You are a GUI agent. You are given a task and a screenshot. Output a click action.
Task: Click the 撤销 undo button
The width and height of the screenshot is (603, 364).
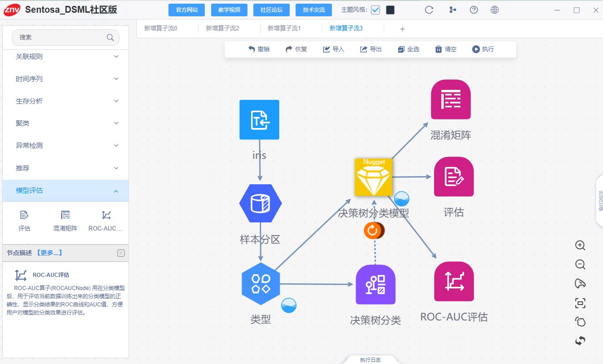[x=259, y=49]
